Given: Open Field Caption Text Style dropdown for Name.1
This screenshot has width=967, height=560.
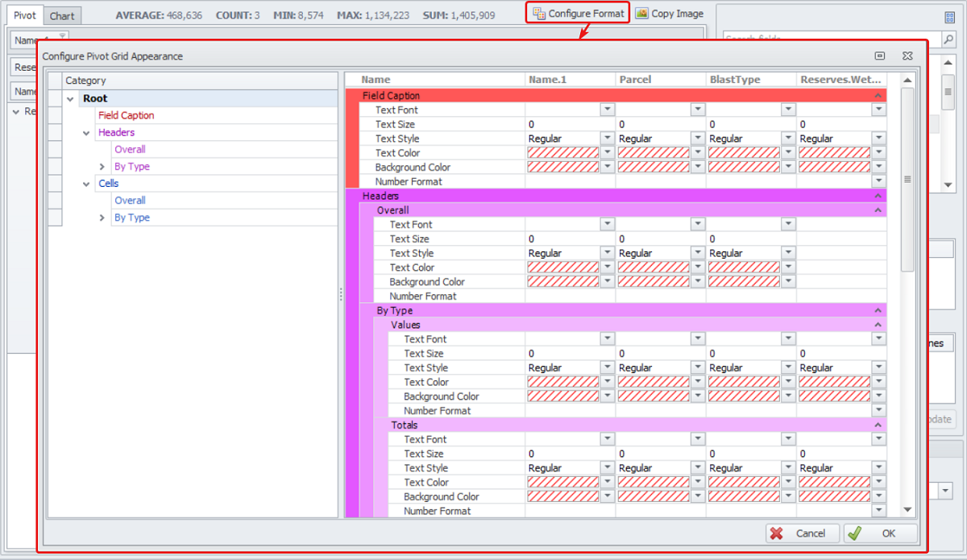Looking at the screenshot, I should coord(607,139).
